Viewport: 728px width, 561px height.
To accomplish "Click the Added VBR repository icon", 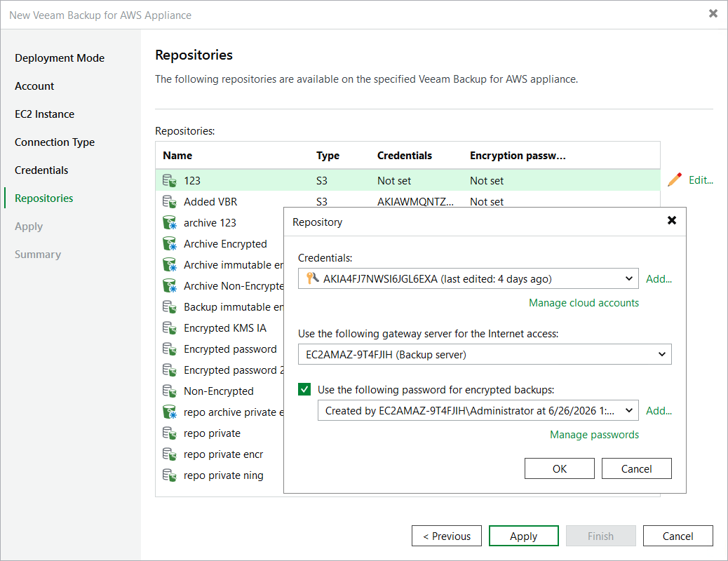I will 170,201.
